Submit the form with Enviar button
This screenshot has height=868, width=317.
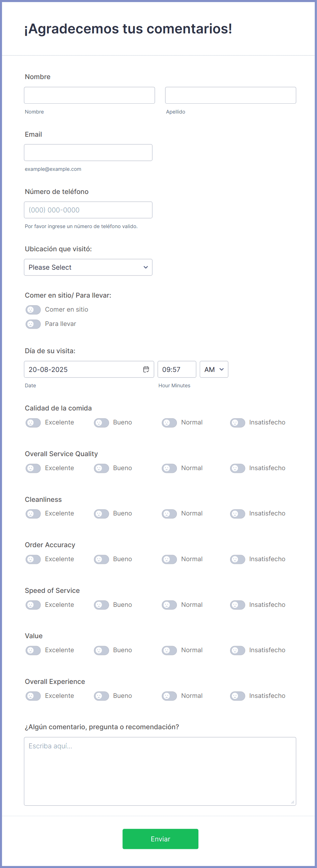[x=160, y=839]
